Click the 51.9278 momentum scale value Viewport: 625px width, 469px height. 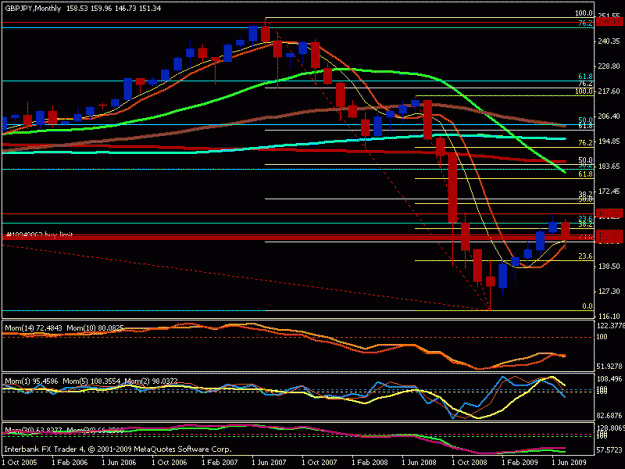(x=609, y=366)
